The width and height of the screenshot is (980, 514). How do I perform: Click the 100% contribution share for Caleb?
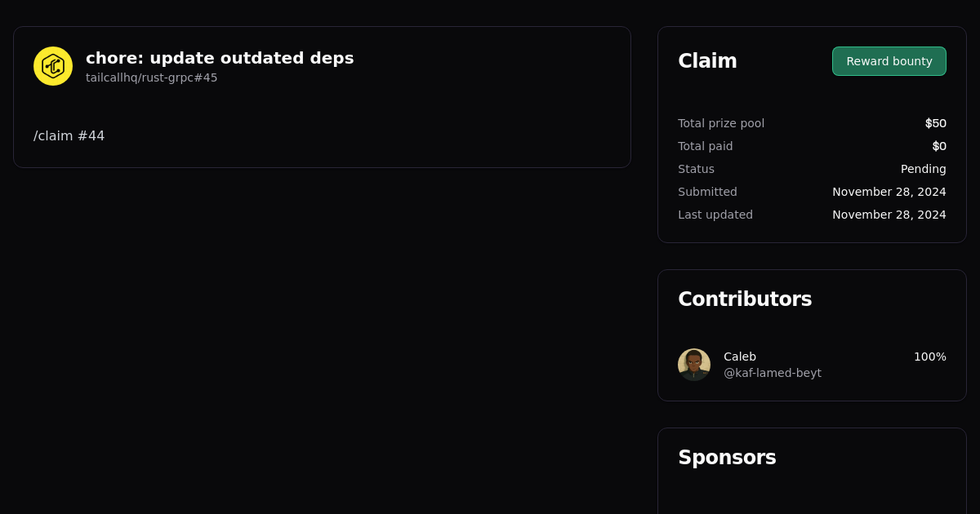pyautogui.click(x=929, y=357)
